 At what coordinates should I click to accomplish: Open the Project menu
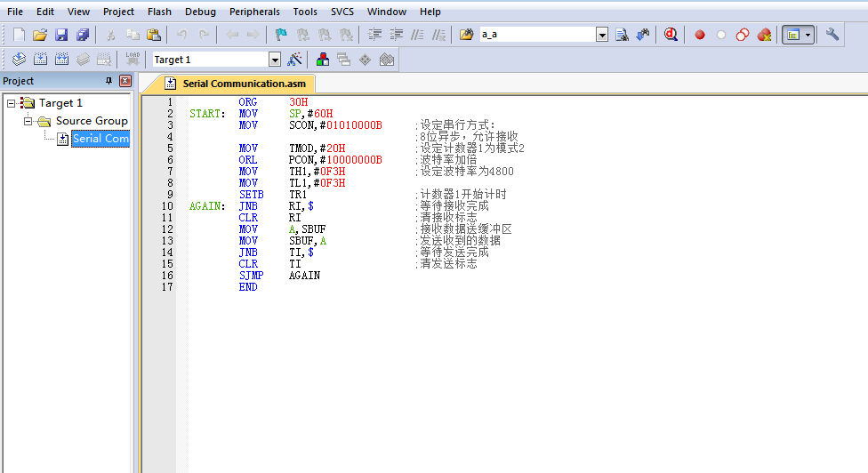(x=118, y=12)
